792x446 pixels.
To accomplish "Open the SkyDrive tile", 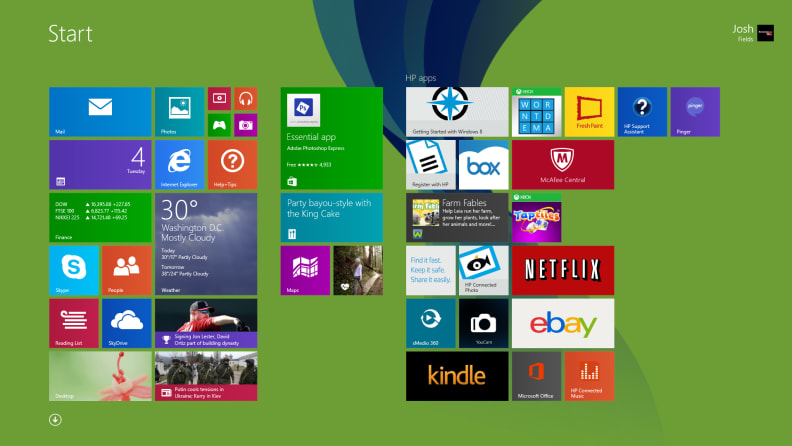I will 127,323.
